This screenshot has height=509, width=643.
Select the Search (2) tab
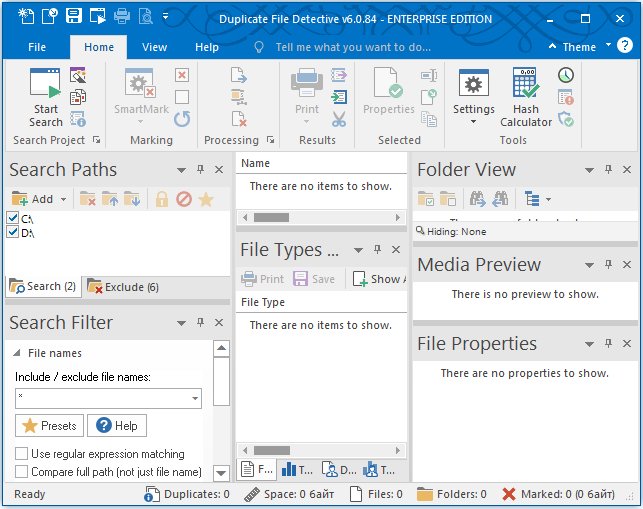[x=43, y=286]
